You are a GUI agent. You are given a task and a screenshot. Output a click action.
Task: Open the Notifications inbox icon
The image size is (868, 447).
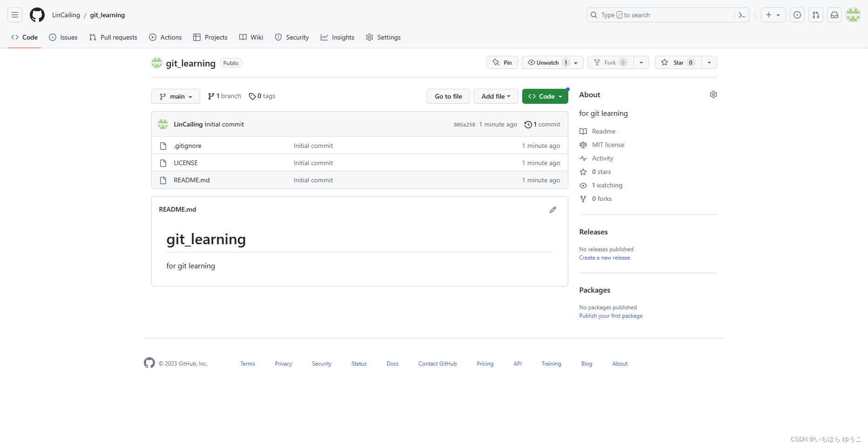click(x=834, y=15)
